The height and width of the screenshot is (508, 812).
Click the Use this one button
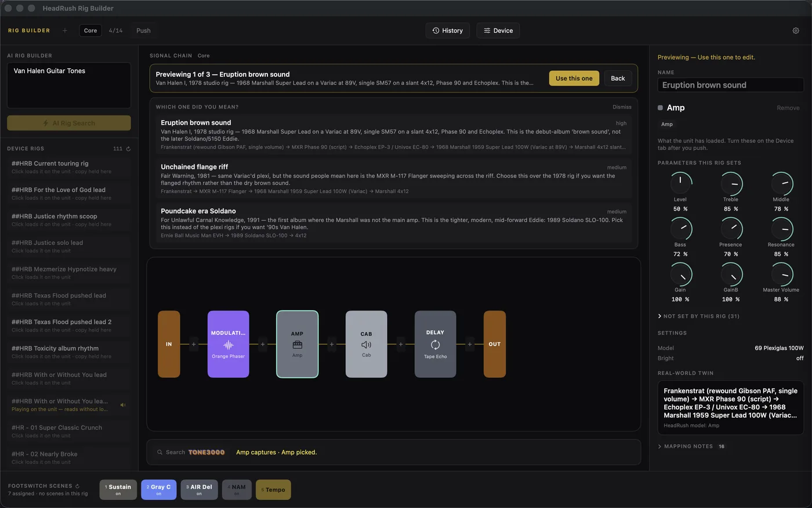pos(574,78)
